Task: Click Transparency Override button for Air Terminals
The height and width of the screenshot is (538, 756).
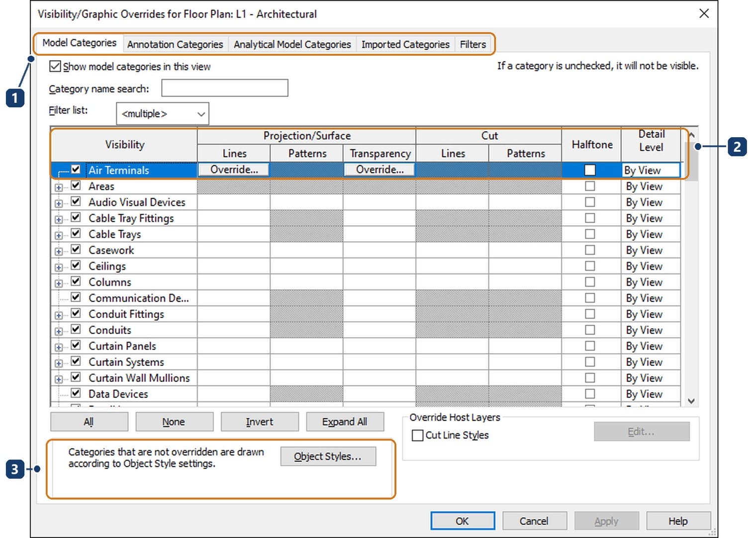Action: coord(379,170)
